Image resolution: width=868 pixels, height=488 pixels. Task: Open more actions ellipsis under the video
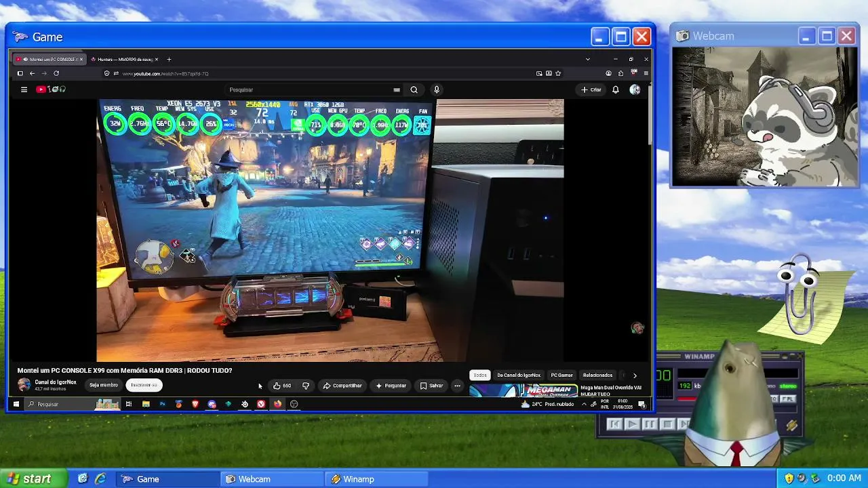[457, 386]
